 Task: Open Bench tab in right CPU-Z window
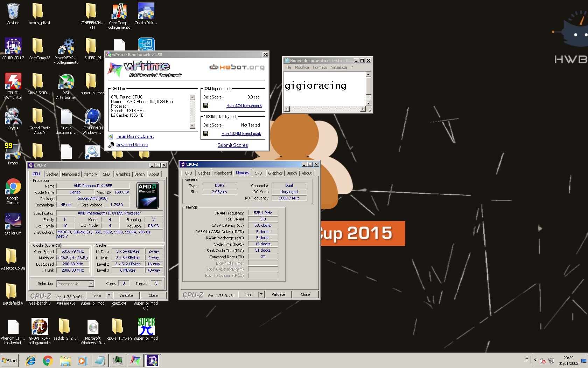[x=292, y=173]
